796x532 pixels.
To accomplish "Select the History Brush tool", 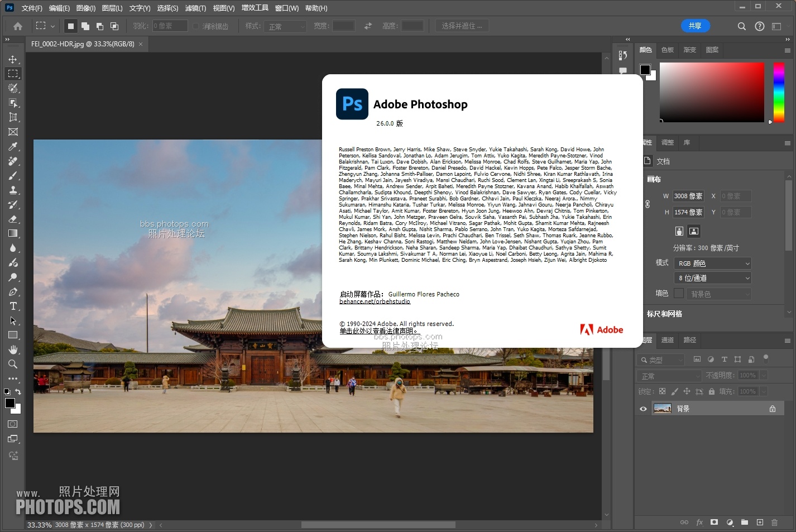I will tap(13, 204).
